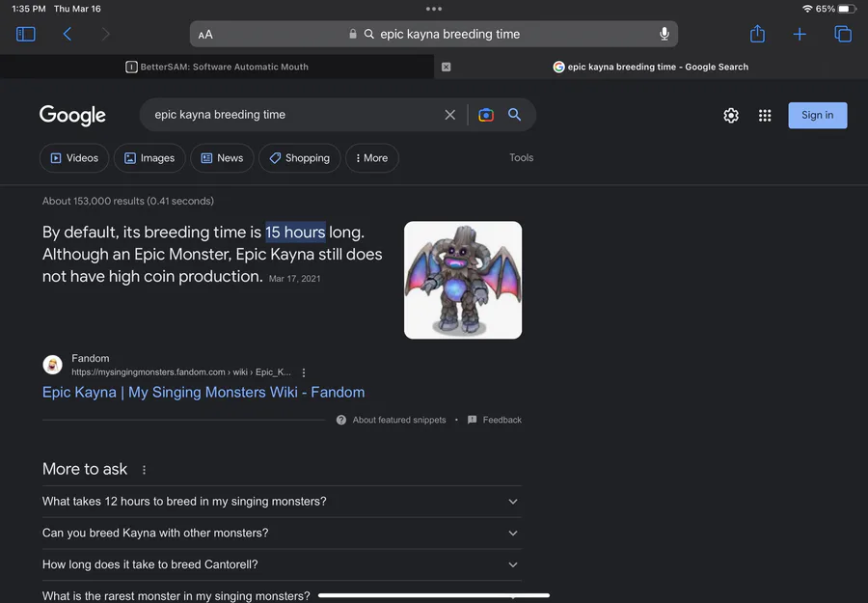The width and height of the screenshot is (868, 603).
Task: Click the Sign in button
Action: (x=818, y=115)
